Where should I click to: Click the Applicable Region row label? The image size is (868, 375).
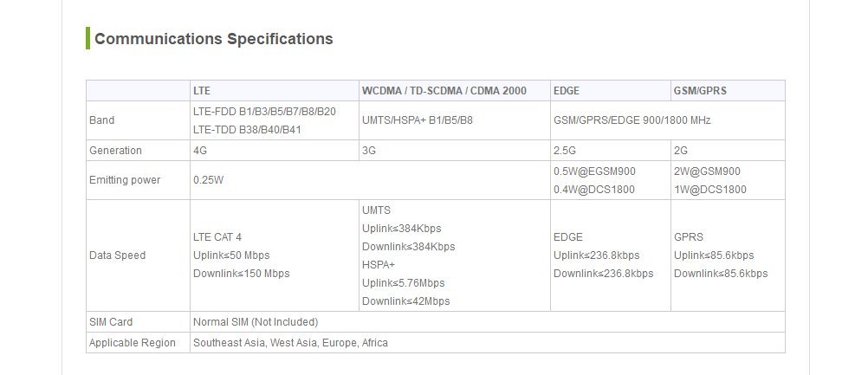(x=132, y=343)
